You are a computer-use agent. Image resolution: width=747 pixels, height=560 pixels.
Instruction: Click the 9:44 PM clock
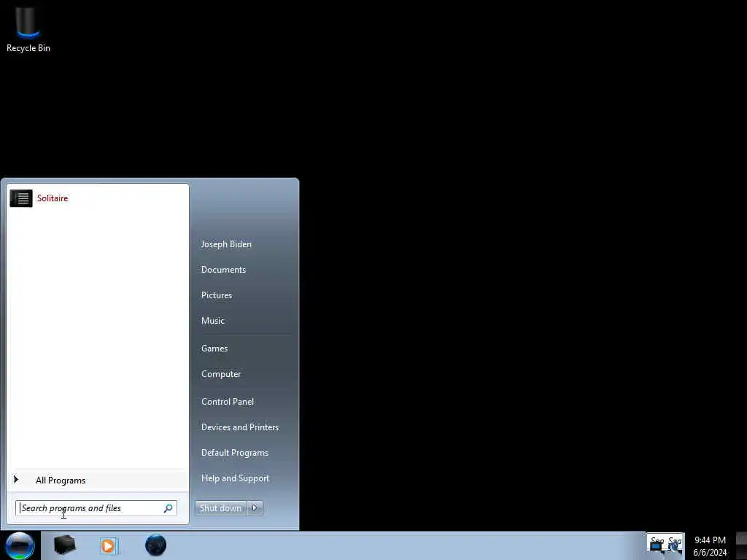(x=710, y=546)
